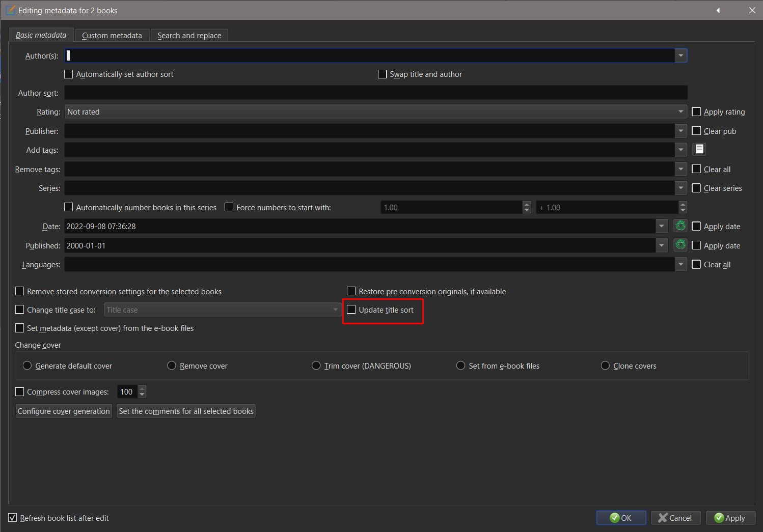Click the Series input field
The width and height of the screenshot is (763, 532).
pyautogui.click(x=370, y=188)
